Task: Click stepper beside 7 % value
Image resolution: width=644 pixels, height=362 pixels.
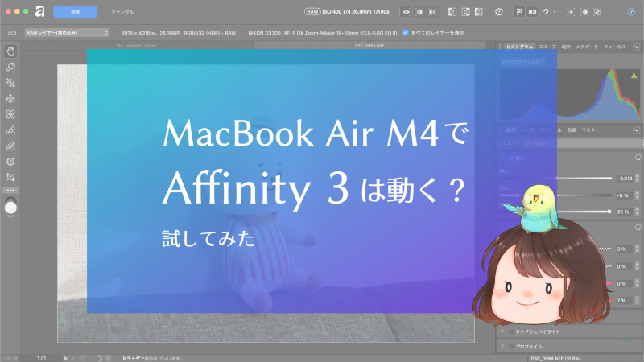Action: tap(638, 300)
